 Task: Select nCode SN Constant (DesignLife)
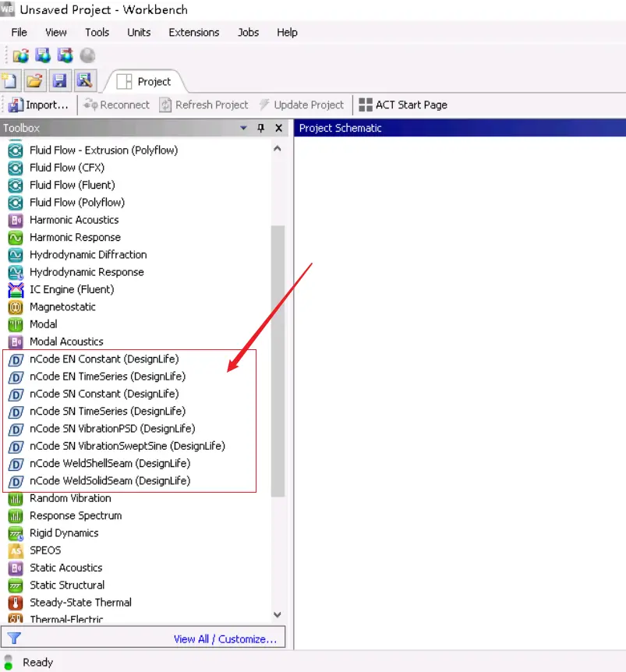tap(104, 394)
